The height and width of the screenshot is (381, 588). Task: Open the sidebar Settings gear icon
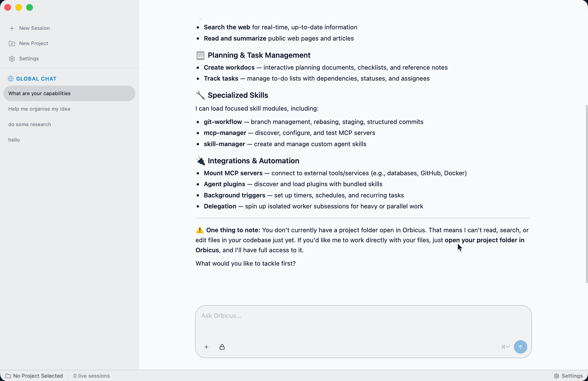[12, 59]
